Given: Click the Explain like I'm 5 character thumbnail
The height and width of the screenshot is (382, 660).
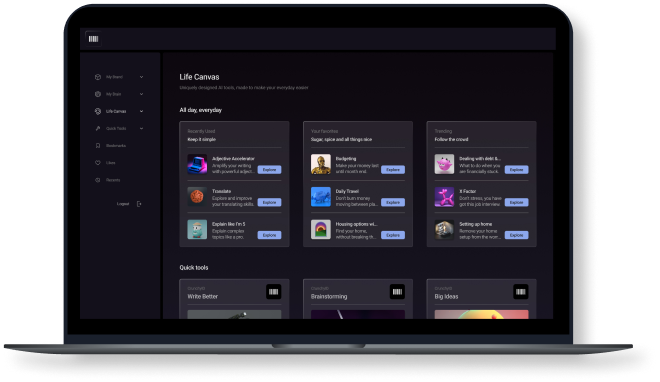Looking at the screenshot, I should (x=197, y=230).
